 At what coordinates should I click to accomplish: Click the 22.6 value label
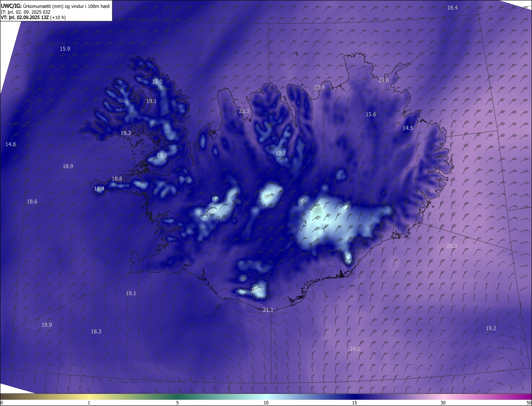[384, 80]
